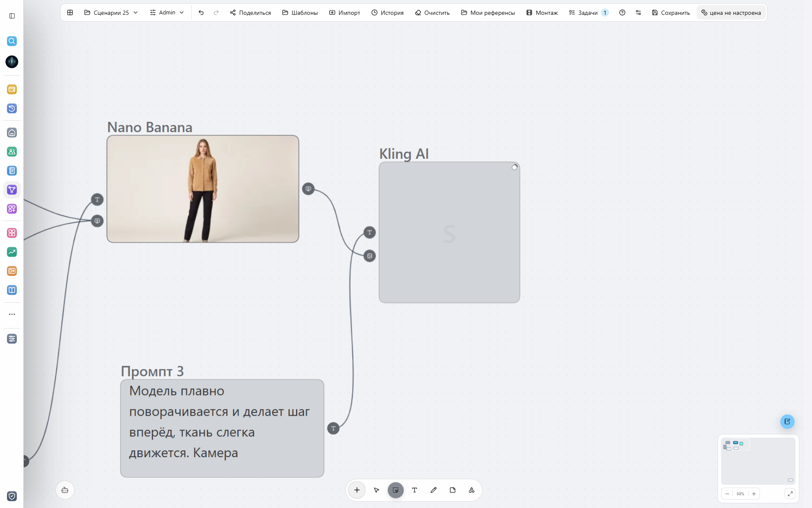Open the settings sliders icon in sidebar

[x=12, y=339]
